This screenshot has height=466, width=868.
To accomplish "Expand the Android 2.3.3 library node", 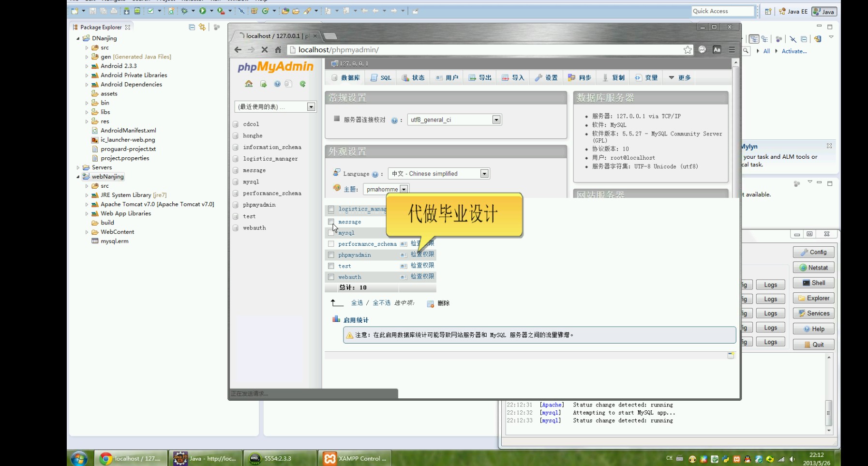I will 87,66.
